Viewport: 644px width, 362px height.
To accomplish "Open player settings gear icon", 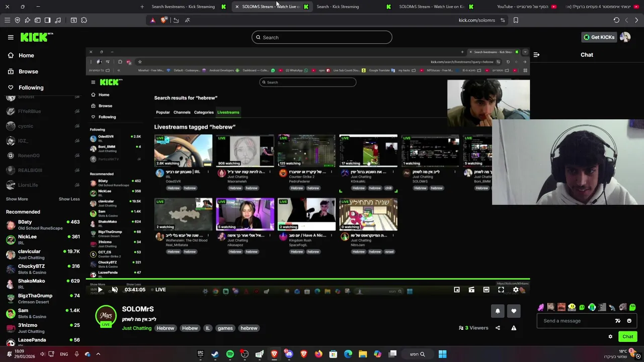I will 516,290.
